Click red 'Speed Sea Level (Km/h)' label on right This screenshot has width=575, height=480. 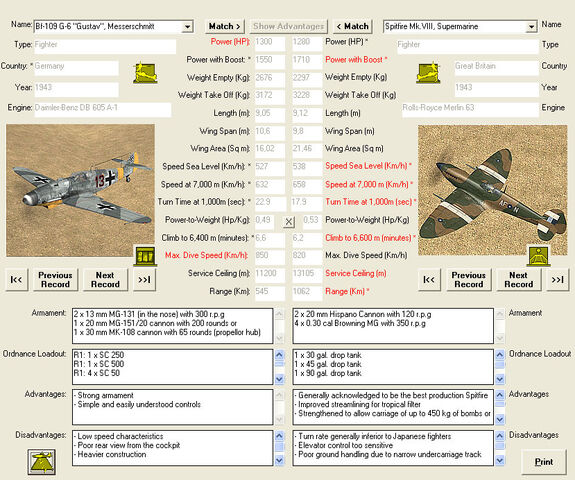coord(368,166)
